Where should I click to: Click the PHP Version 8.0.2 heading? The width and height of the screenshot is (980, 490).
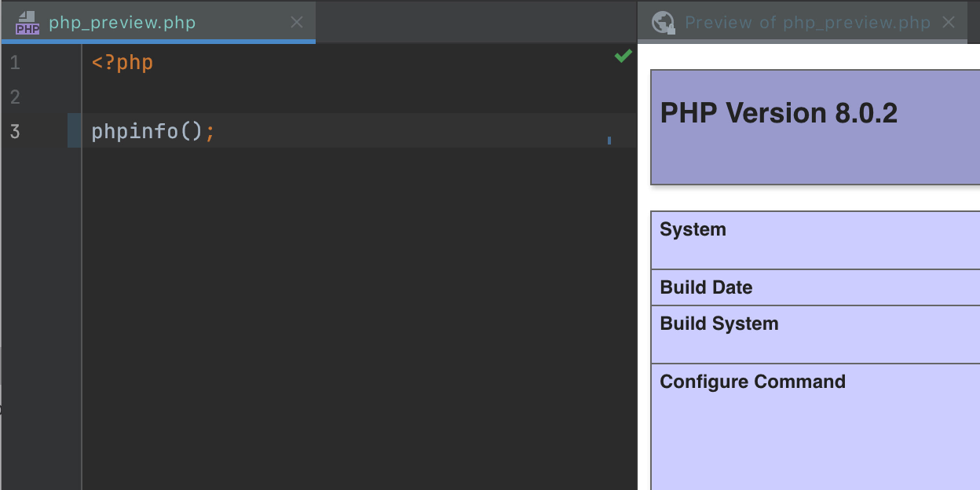pyautogui.click(x=778, y=113)
